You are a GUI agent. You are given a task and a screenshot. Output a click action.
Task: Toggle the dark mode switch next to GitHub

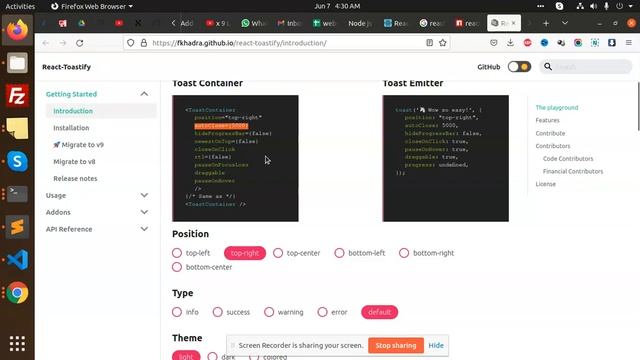click(519, 67)
